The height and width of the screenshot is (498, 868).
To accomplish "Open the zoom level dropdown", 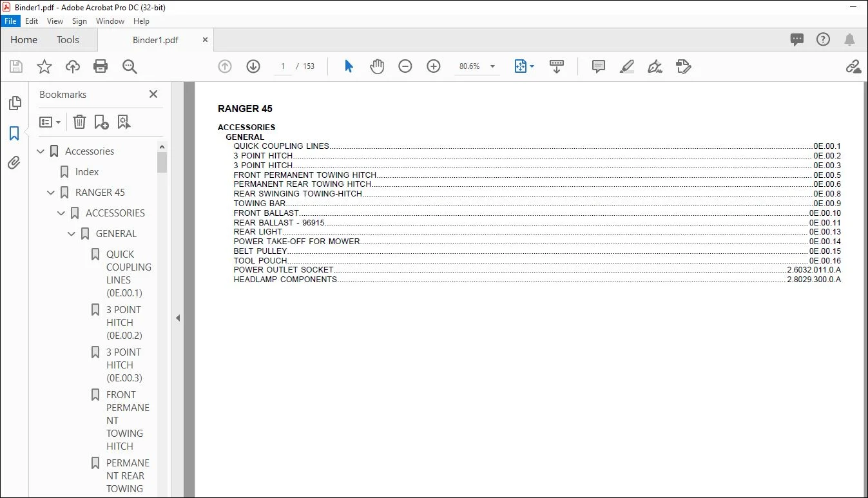I will (x=493, y=66).
